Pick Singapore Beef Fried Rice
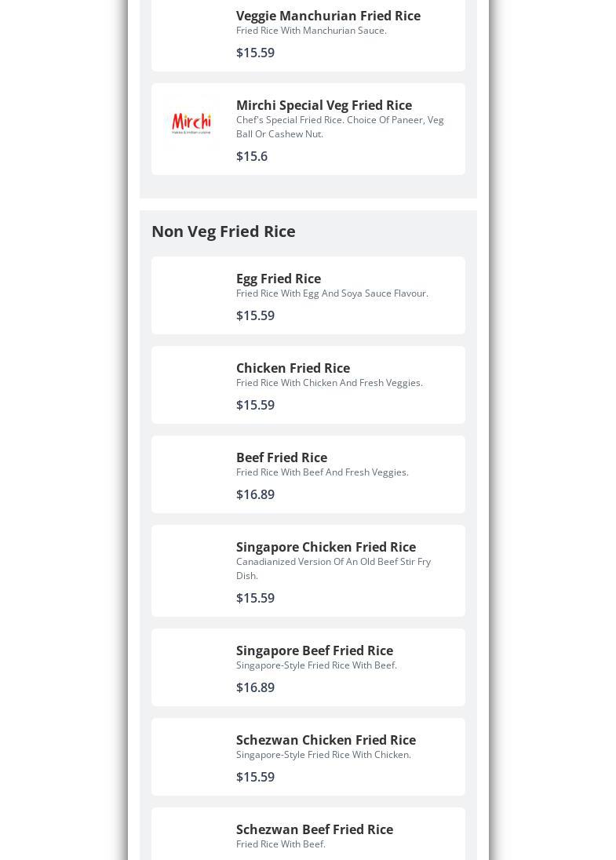 point(315,650)
